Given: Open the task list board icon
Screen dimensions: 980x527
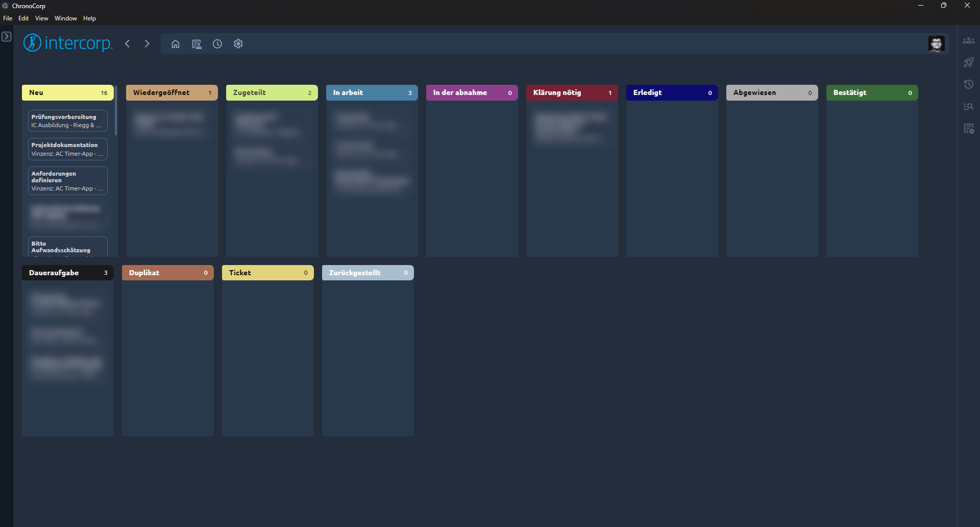Looking at the screenshot, I should tap(197, 44).
